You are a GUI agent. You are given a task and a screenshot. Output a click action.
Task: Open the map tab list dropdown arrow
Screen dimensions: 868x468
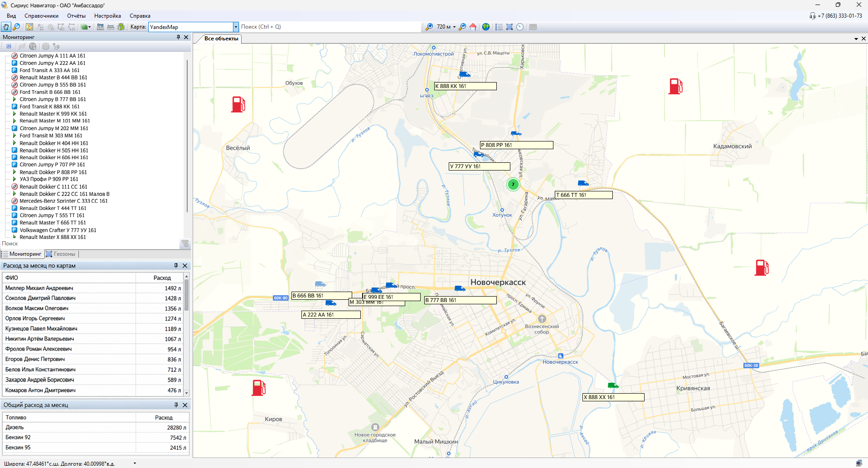pos(856,39)
